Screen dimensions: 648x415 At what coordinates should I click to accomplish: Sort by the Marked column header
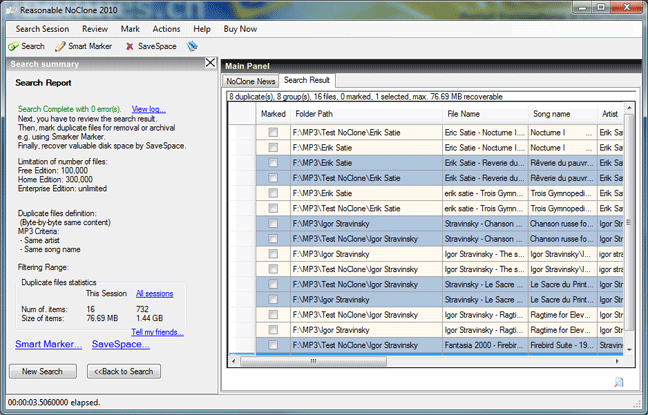pyautogui.click(x=273, y=114)
